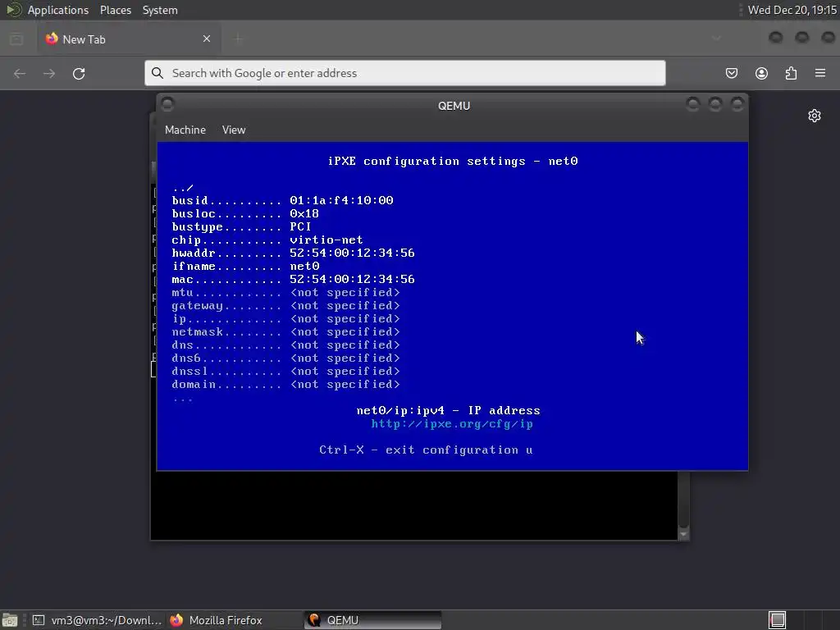
Task: Open the Firefox View icon beside the tabs
Action: tap(16, 39)
